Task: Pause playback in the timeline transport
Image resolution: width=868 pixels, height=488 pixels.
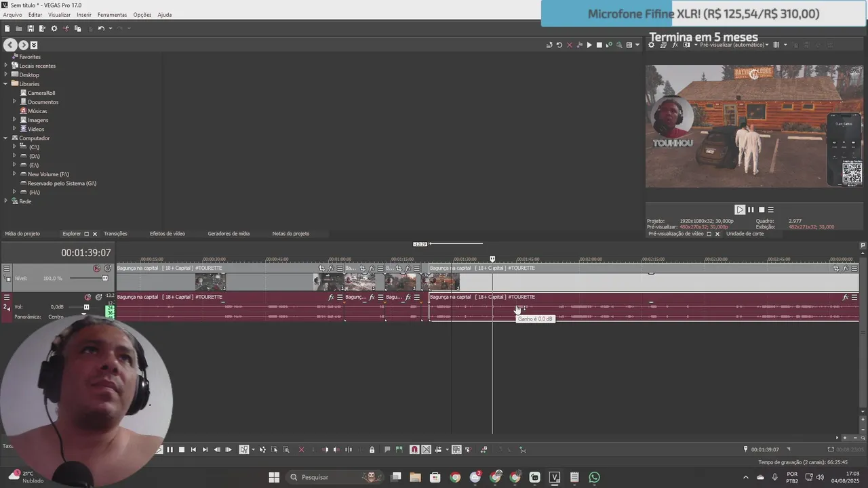Action: (x=170, y=449)
